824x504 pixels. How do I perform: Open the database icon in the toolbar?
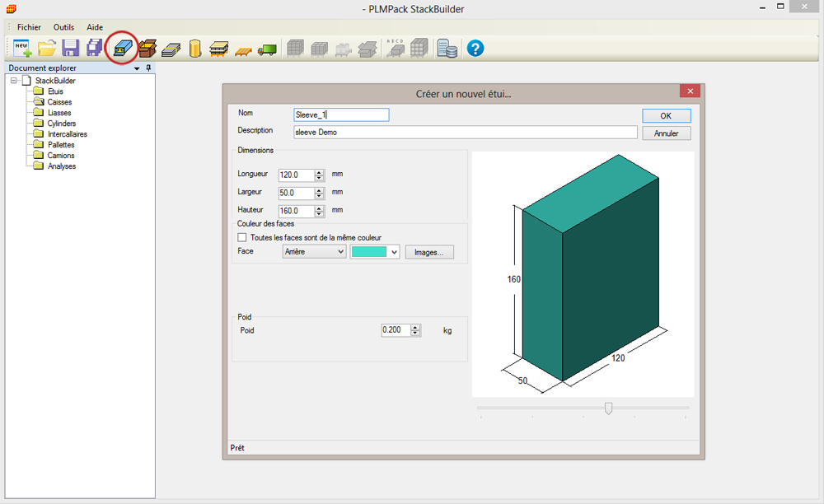pos(447,49)
